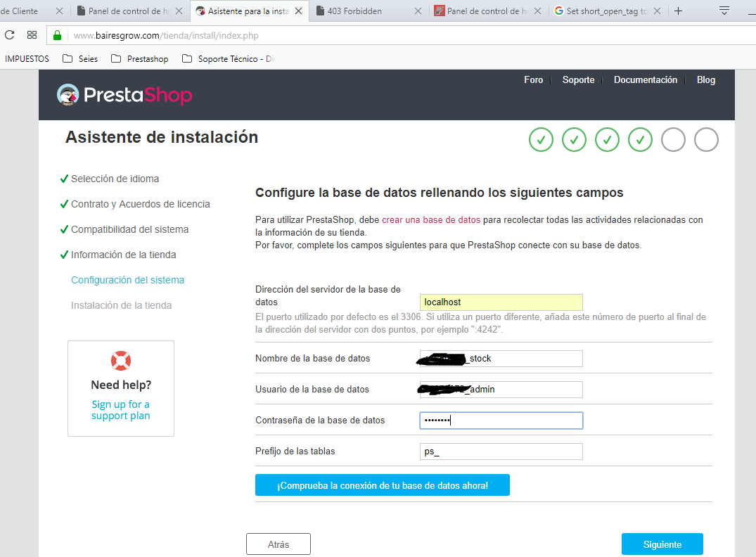Open the Prestashop bookmarks folder
Screen dimensions: 756x557
pyautogui.click(x=140, y=59)
